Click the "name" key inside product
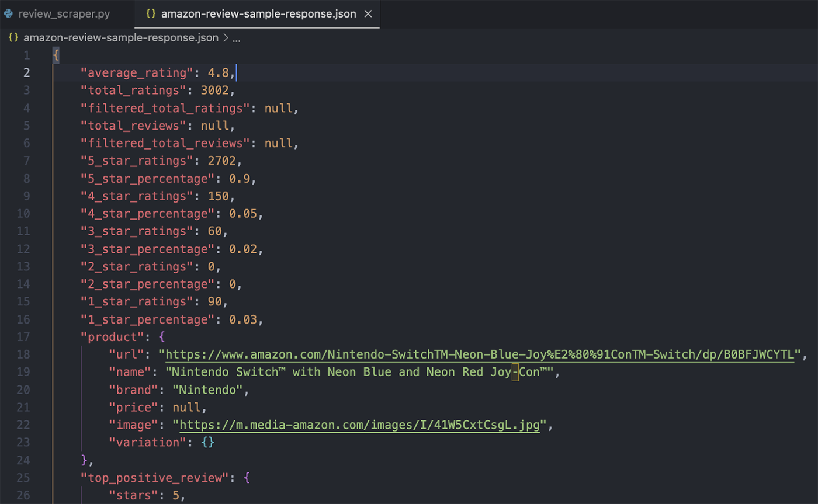The image size is (818, 504). (x=130, y=372)
